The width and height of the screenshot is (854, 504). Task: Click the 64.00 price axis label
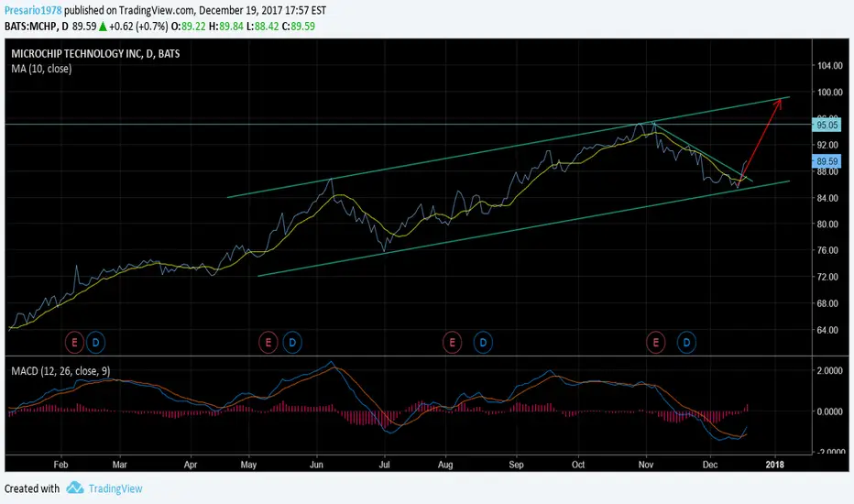[x=827, y=330]
